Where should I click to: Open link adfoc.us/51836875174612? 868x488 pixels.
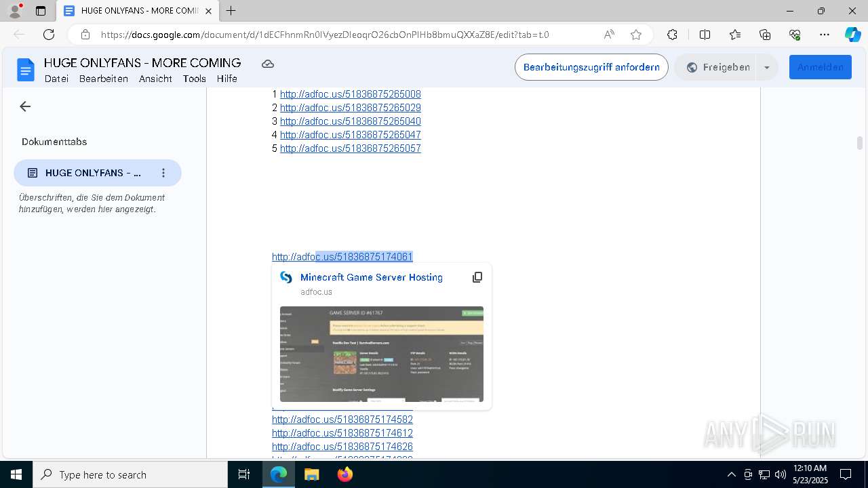[x=342, y=433]
